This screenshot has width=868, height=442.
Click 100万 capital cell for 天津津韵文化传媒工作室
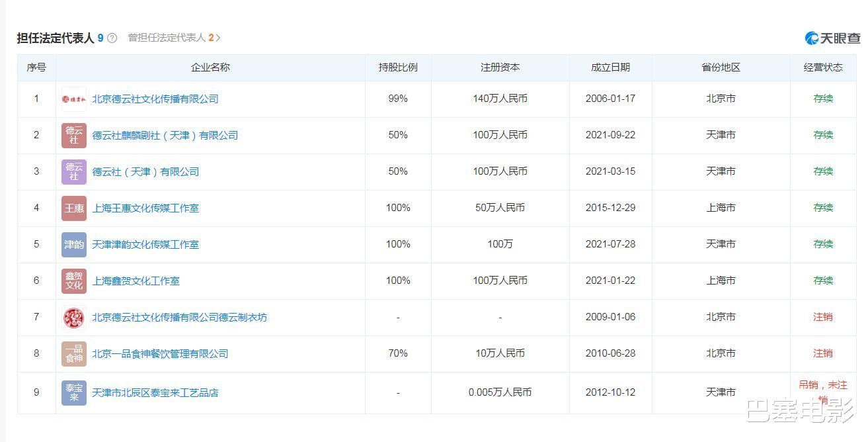(500, 244)
